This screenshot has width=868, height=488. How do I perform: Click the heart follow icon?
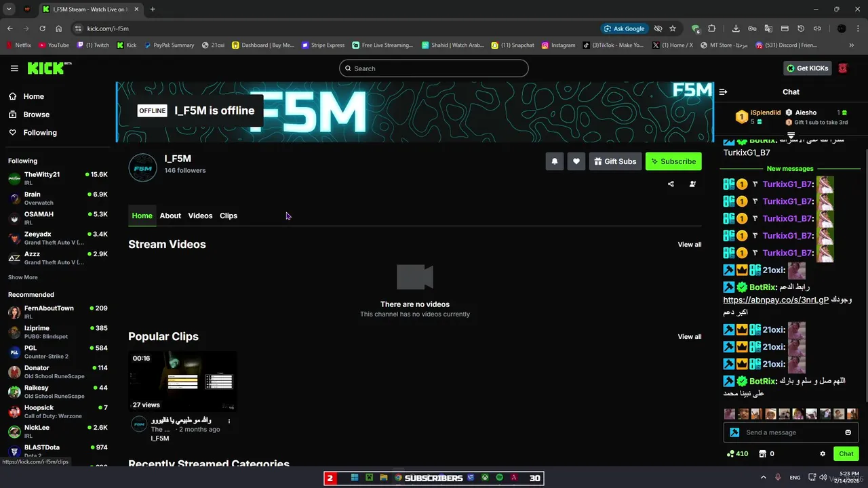pyautogui.click(x=576, y=161)
